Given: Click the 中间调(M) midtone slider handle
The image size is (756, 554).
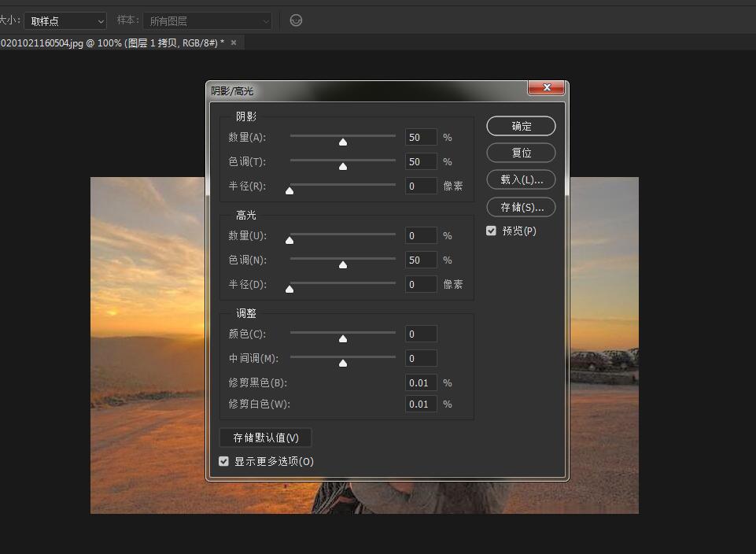Looking at the screenshot, I should coord(342,363).
